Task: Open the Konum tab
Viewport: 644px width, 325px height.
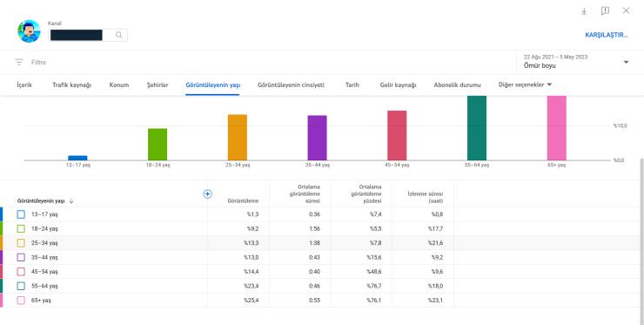Action: click(x=119, y=85)
